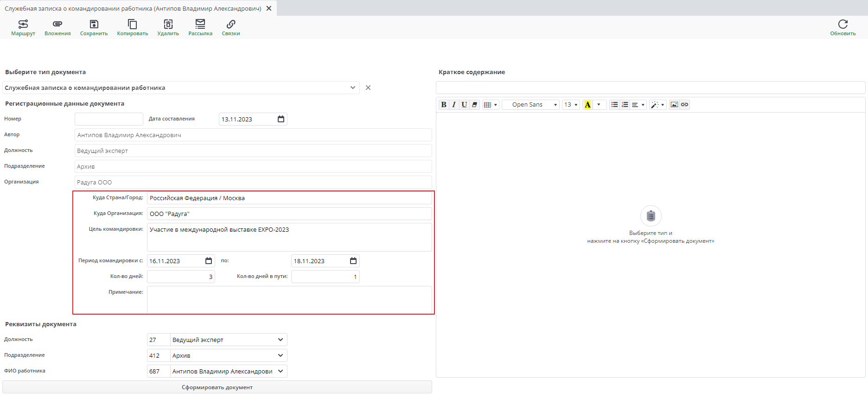The image size is (868, 398).
Task: Click the Краткое содержание input field
Action: pyautogui.click(x=651, y=88)
